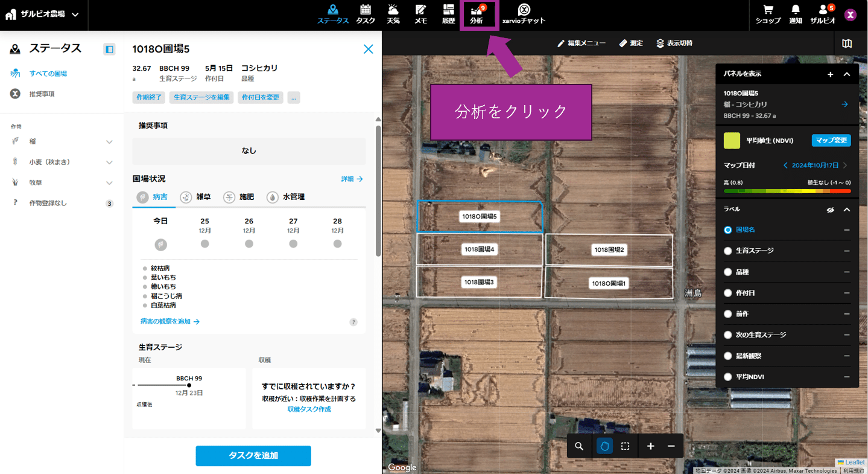Expand the 小麦（秋まき） crop group
This screenshot has width=868, height=474.
click(109, 162)
